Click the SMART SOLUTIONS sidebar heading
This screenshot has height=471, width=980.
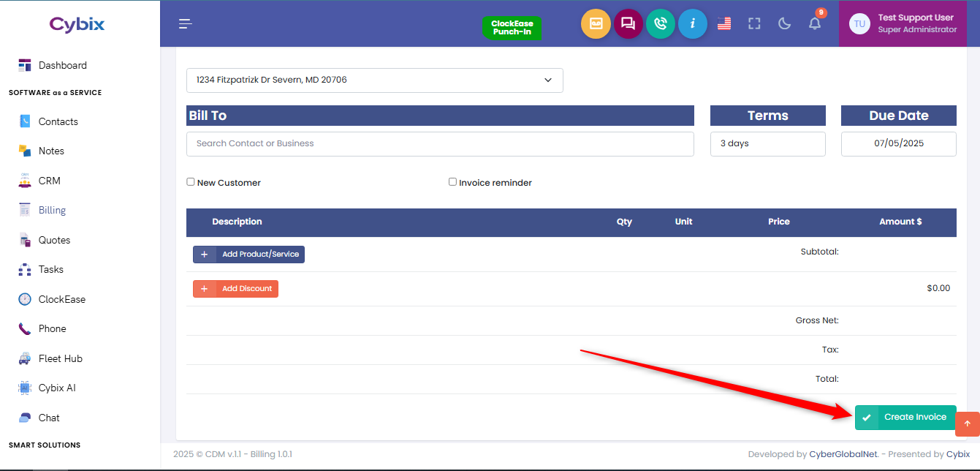(45, 445)
